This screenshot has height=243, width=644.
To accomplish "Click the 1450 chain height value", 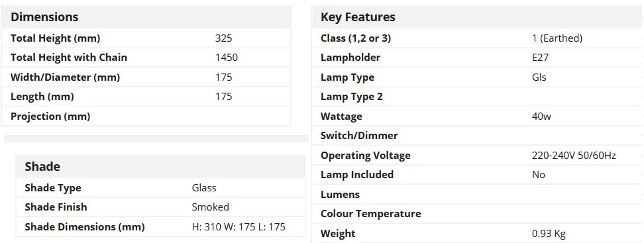I will (x=227, y=58).
